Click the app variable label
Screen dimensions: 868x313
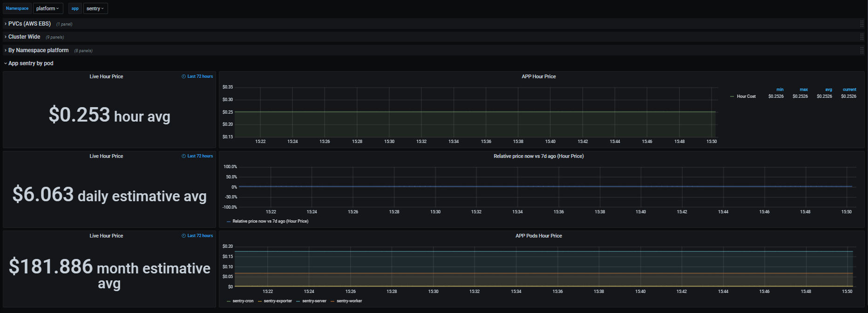click(x=75, y=8)
